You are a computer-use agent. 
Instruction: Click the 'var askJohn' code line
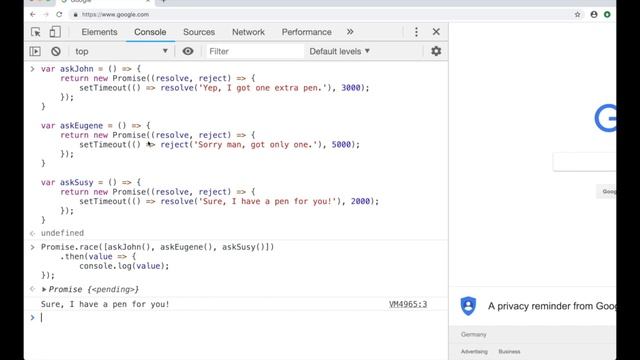coord(91,69)
